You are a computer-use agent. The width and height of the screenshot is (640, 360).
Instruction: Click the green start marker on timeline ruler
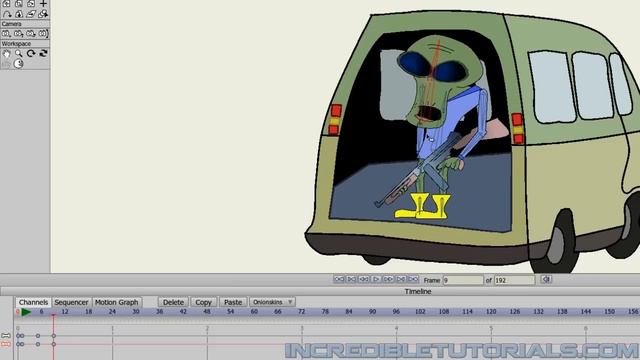tap(26, 312)
